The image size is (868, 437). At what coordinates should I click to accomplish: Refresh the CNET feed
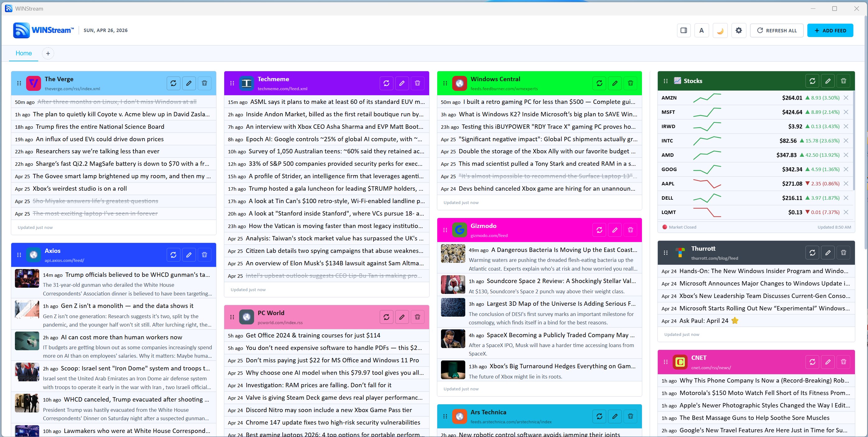812,362
